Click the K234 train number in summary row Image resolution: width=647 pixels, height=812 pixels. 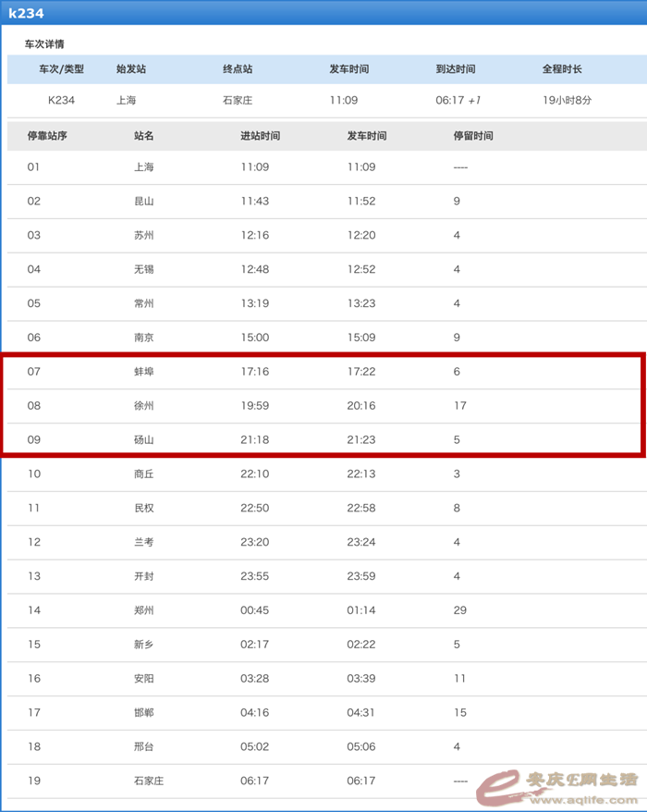click(61, 100)
